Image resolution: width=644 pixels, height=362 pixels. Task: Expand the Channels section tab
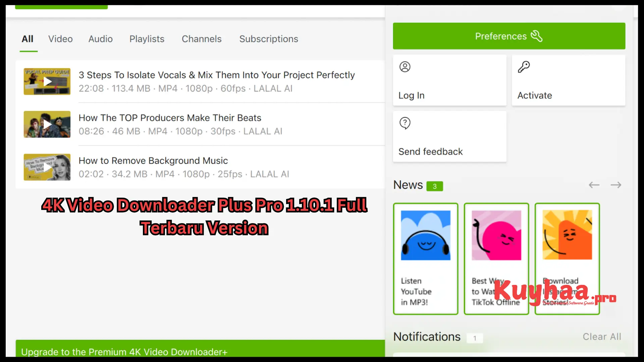[201, 39]
